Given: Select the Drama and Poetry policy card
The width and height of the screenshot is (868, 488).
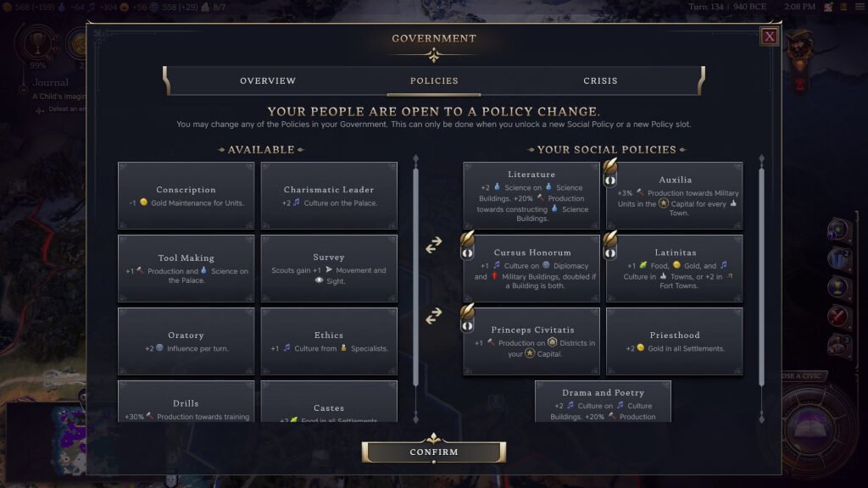Looking at the screenshot, I should [603, 404].
